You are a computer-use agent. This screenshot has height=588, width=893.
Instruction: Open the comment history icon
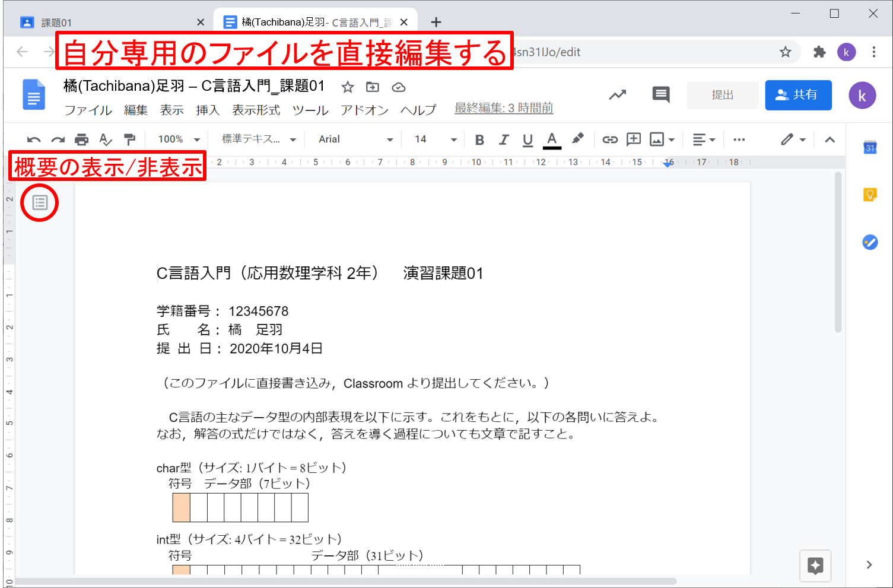click(661, 94)
